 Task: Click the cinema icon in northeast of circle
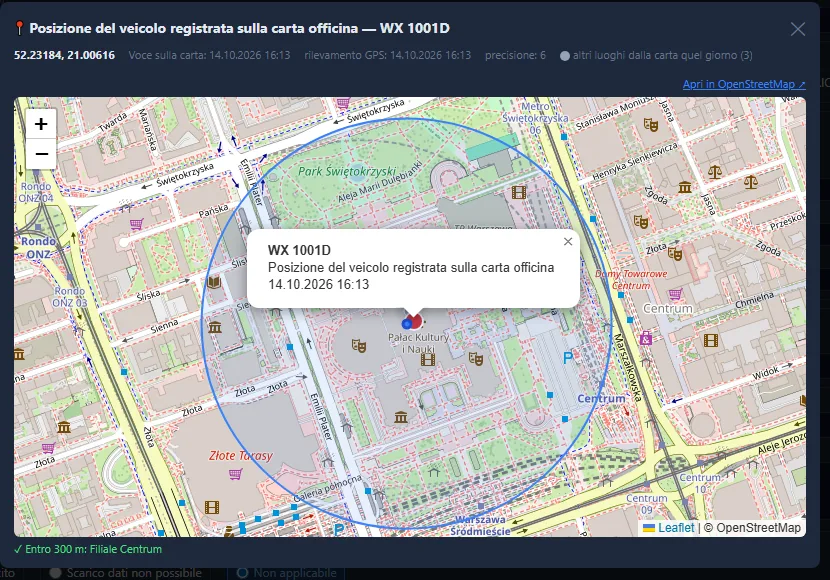[x=519, y=192]
